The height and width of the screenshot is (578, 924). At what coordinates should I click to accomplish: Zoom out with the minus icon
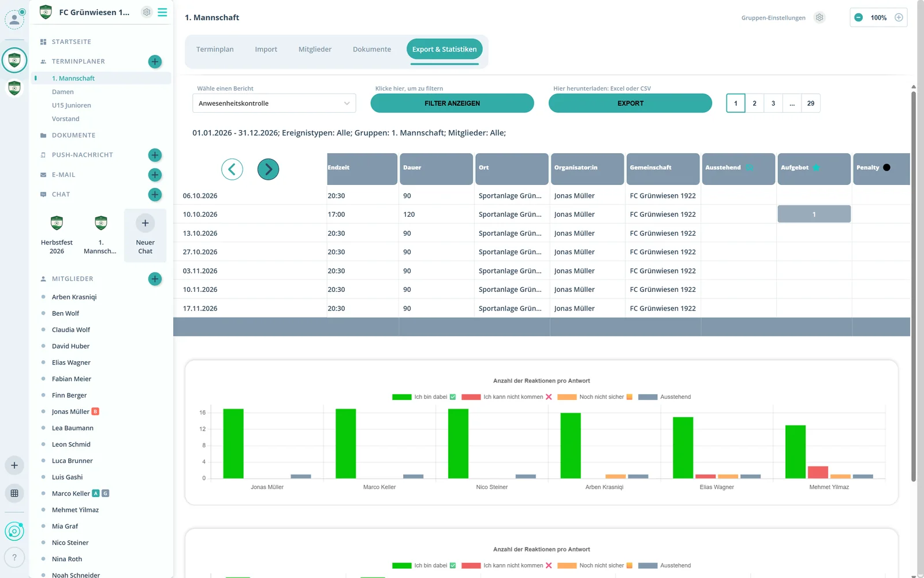coord(859,17)
